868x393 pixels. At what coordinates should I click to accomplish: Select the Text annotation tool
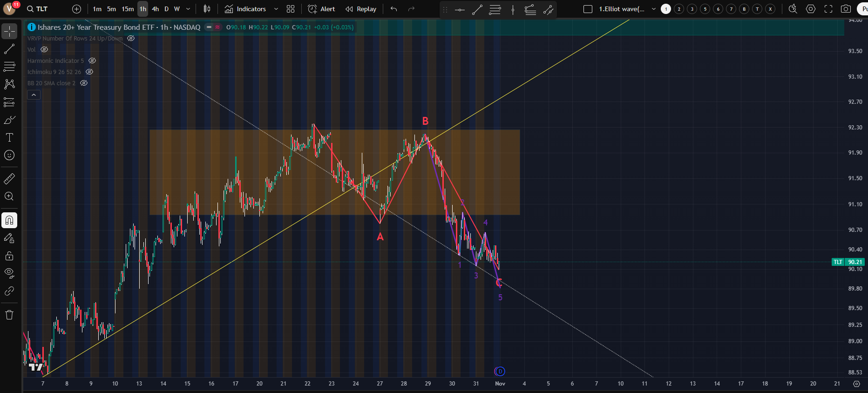pos(9,137)
